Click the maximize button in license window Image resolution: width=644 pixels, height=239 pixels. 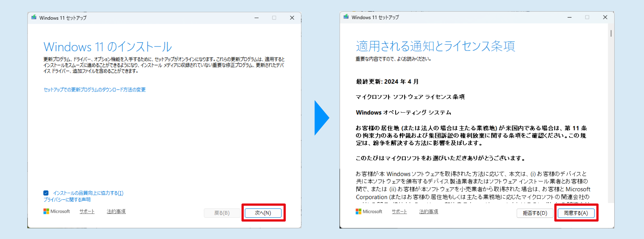pos(587,17)
